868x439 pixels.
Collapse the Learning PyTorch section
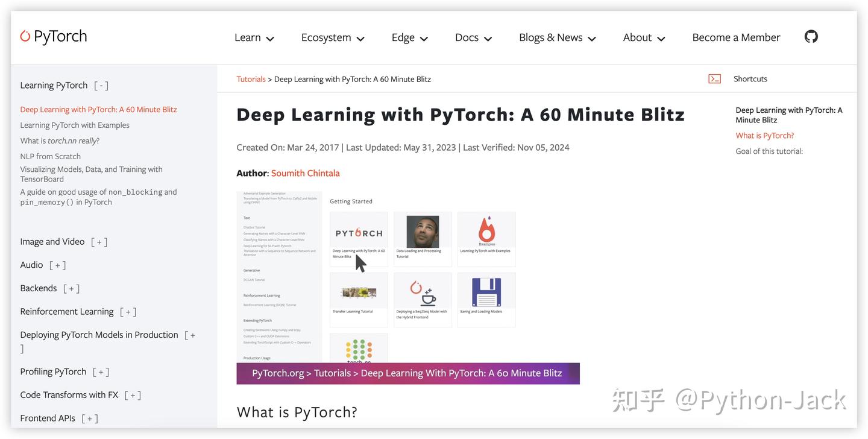101,85
